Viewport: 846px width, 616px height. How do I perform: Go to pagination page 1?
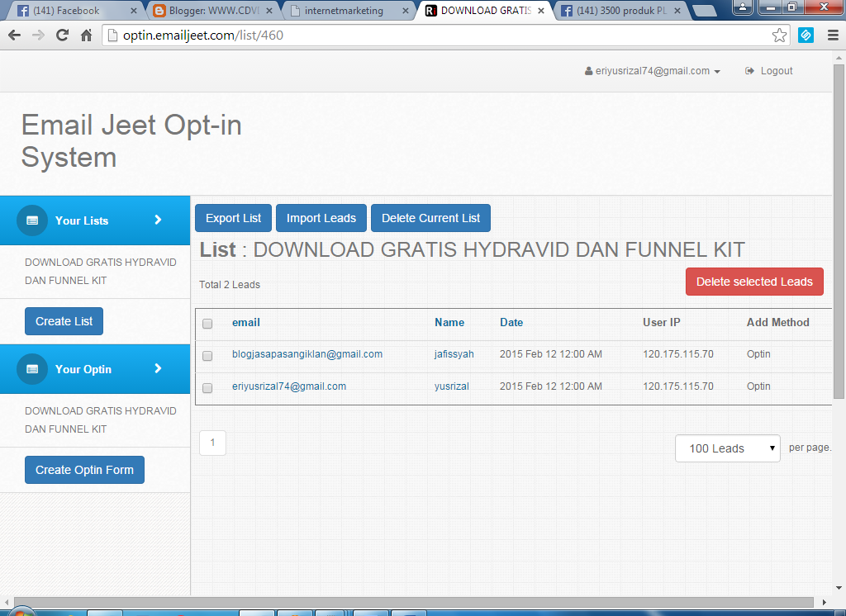point(212,443)
